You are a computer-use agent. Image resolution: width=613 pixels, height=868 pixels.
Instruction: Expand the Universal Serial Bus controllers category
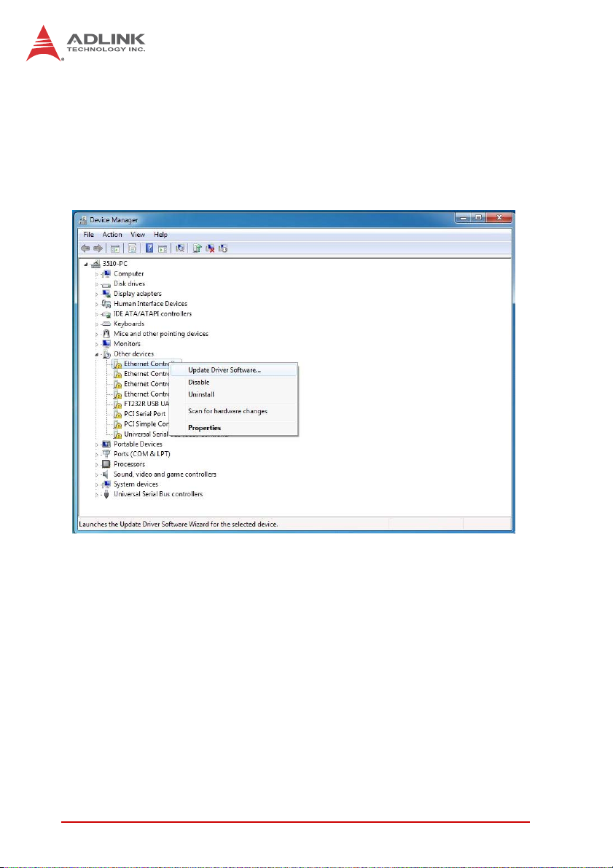(97, 494)
